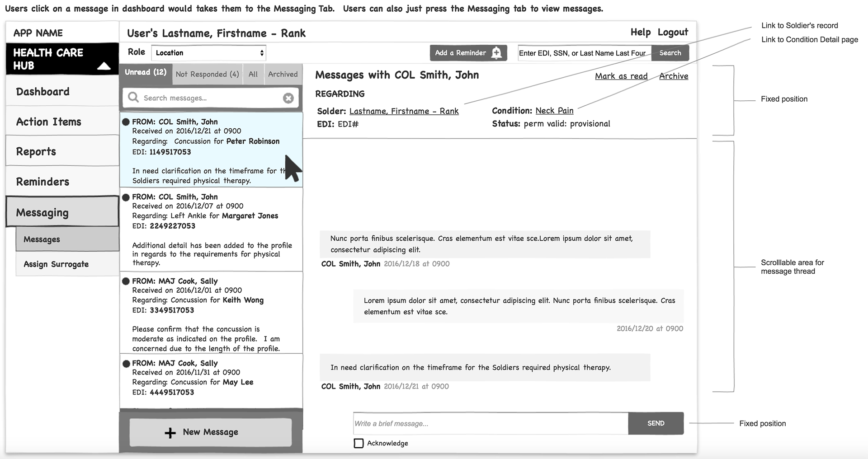
Task: Click the Health Care Hub header
Action: pyautogui.click(x=62, y=59)
